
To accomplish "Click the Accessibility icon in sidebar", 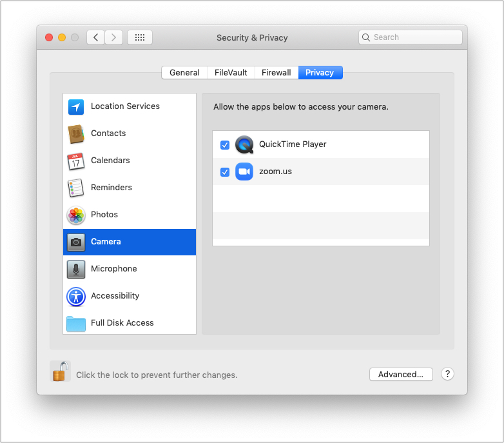I will [76, 297].
